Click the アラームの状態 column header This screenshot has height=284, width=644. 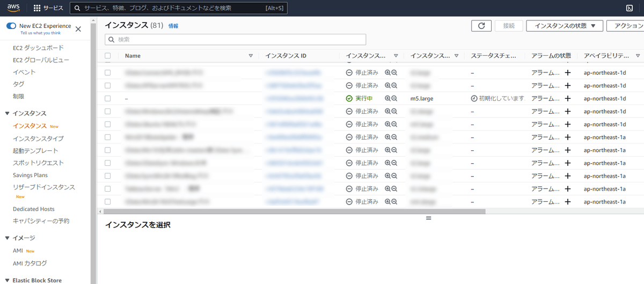click(x=551, y=56)
